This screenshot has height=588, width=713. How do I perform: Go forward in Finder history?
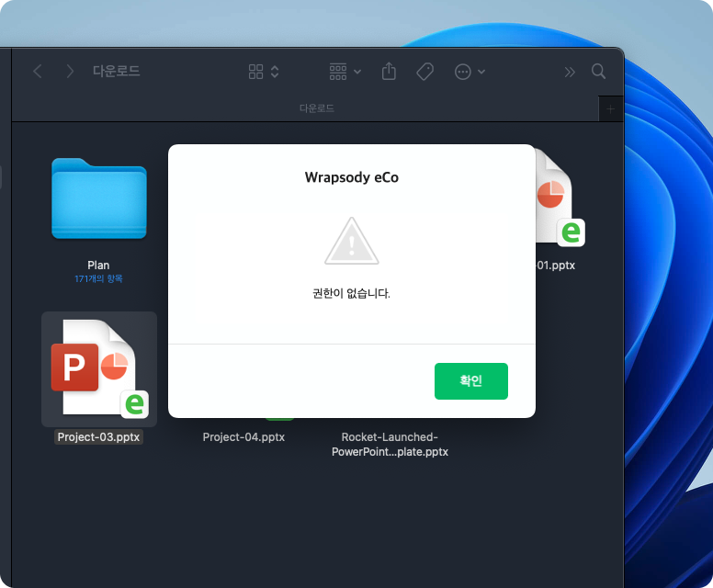pos(70,72)
